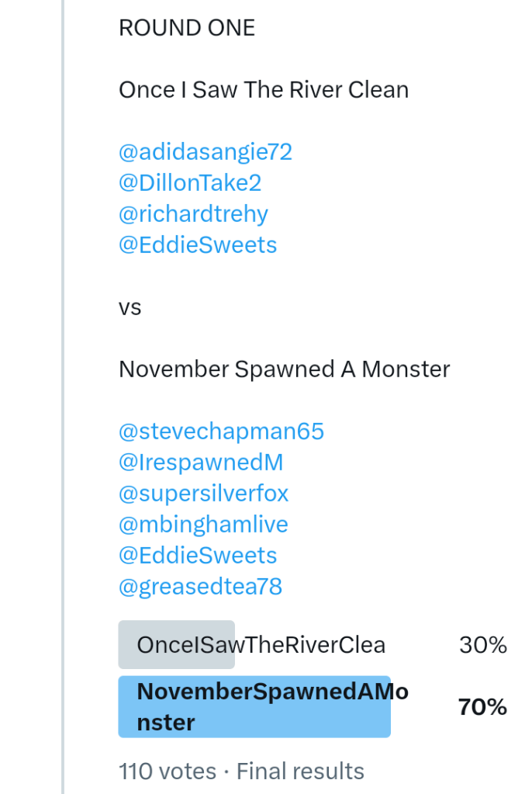The image size is (532, 794).
Task: Click the 70% winning result figure
Action: tap(482, 707)
